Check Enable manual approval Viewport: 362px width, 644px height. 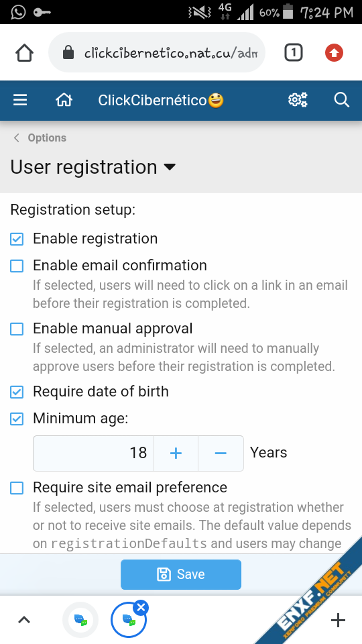coord(17,329)
